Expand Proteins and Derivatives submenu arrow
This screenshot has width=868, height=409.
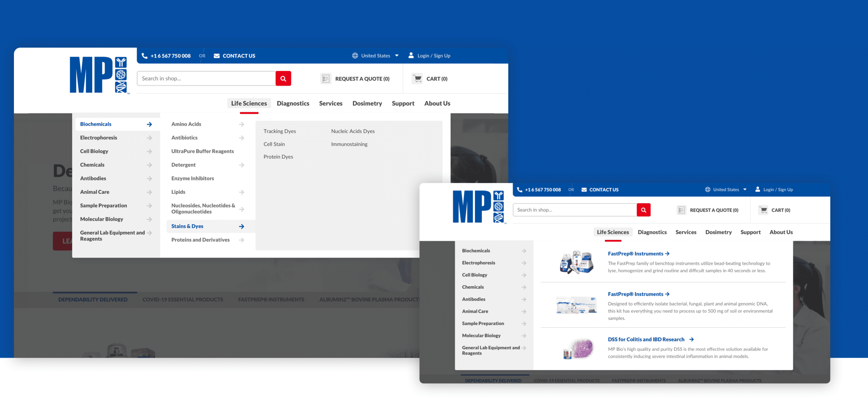coord(241,240)
